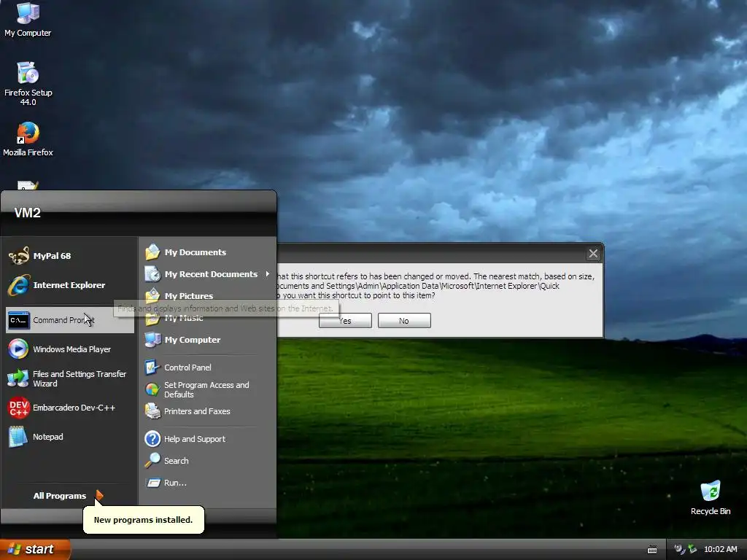Open Files and Settings Transfer Wizard
The height and width of the screenshot is (560, 747).
click(69, 378)
